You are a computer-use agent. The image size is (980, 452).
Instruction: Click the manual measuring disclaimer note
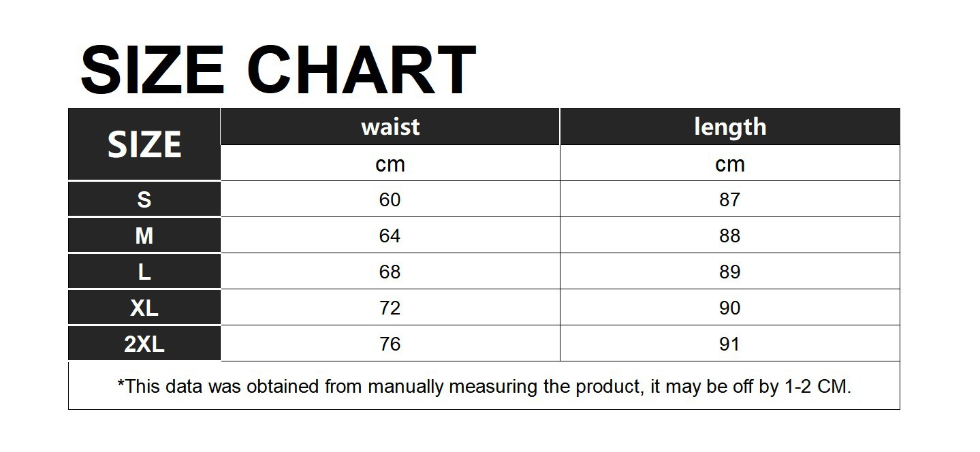pyautogui.click(x=484, y=387)
